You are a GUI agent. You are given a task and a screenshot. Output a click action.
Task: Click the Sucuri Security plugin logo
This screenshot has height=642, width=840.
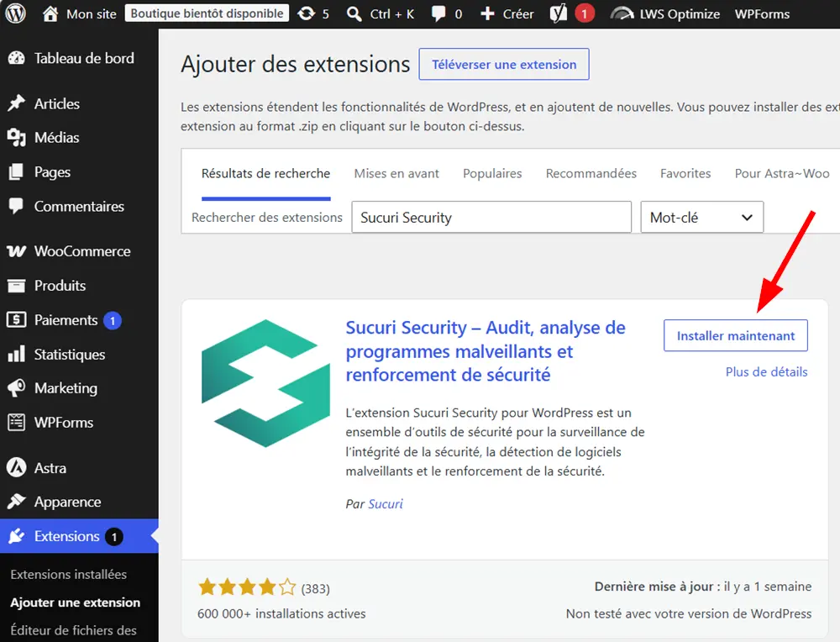pyautogui.click(x=265, y=383)
